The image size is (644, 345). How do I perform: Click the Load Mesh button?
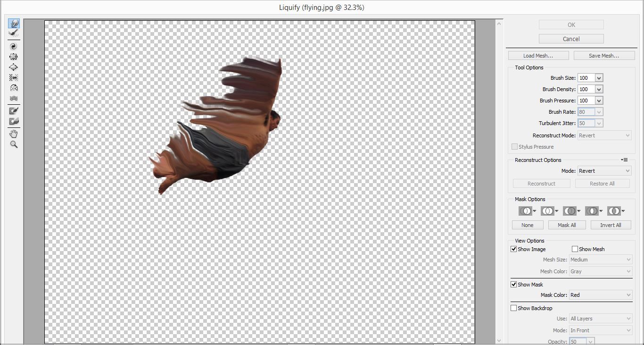point(538,56)
